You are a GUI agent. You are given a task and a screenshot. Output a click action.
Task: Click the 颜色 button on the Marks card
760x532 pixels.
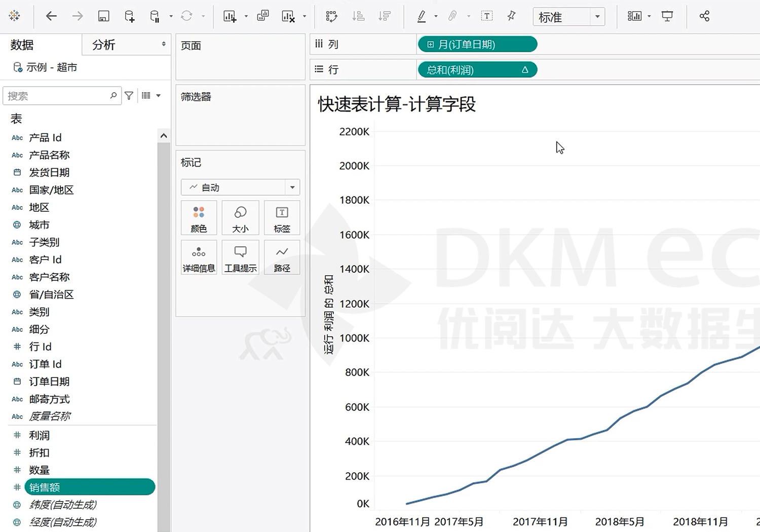tap(199, 218)
